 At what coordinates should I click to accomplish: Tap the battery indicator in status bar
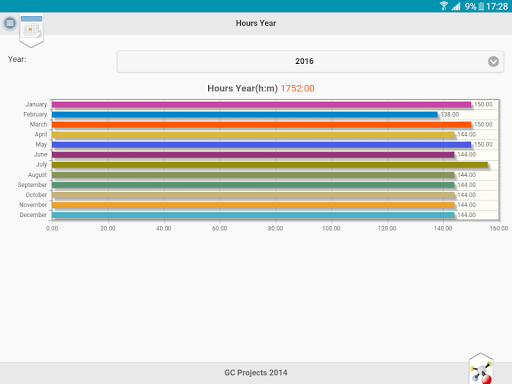(x=481, y=6)
